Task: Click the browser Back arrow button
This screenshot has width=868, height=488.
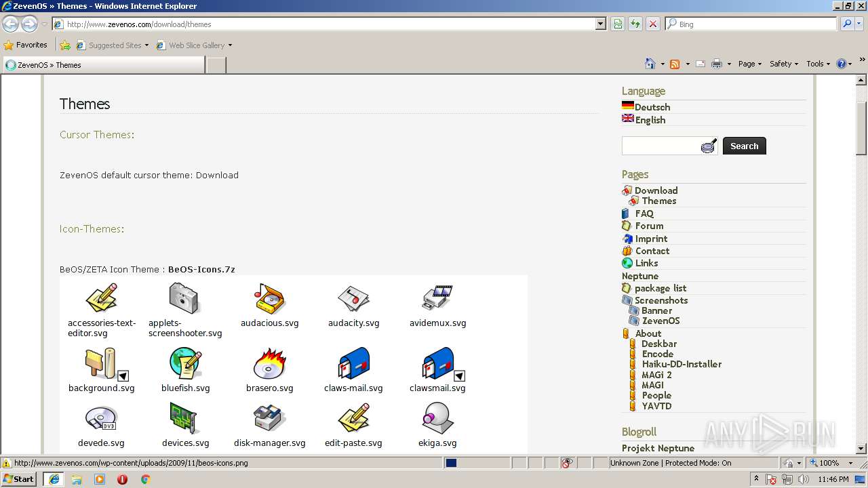Action: pyautogui.click(x=10, y=24)
